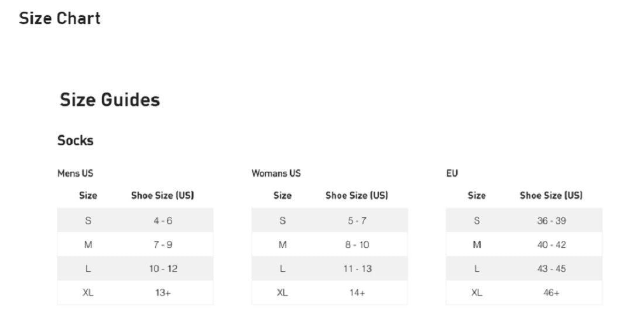
Task: Select the "14+" Womans XL shoe size
Action: 357,293
